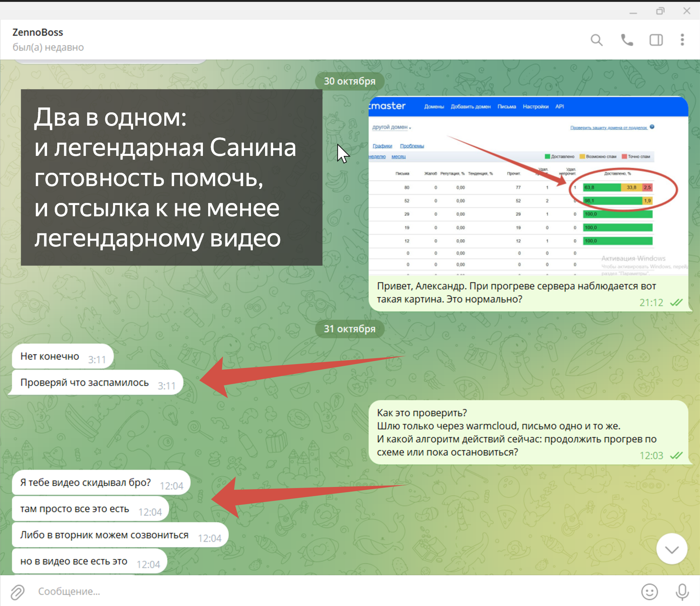The image size is (700, 606).
Task: Click the message input field
Action: pos(316,592)
